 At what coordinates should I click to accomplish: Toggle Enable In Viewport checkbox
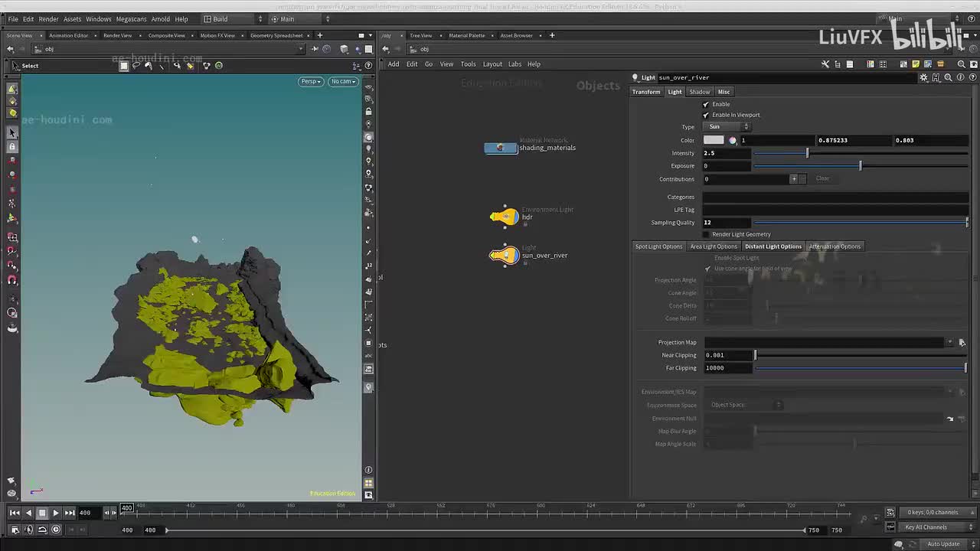click(x=706, y=115)
